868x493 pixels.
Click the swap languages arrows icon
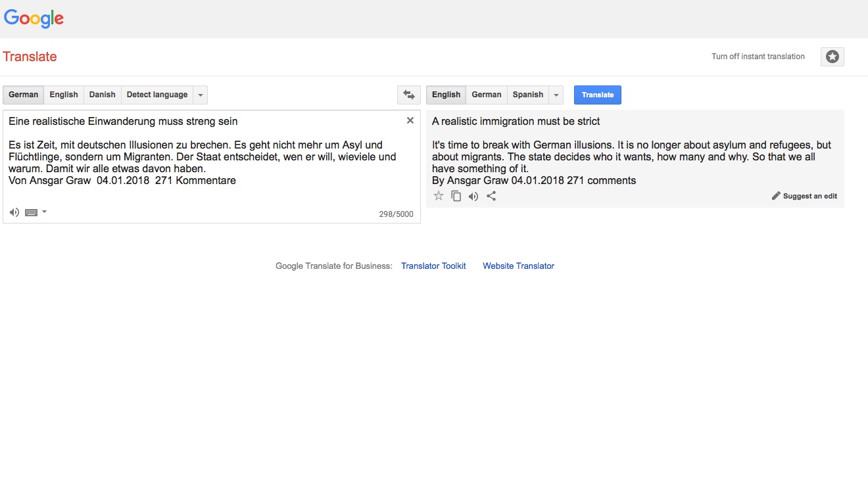point(408,95)
